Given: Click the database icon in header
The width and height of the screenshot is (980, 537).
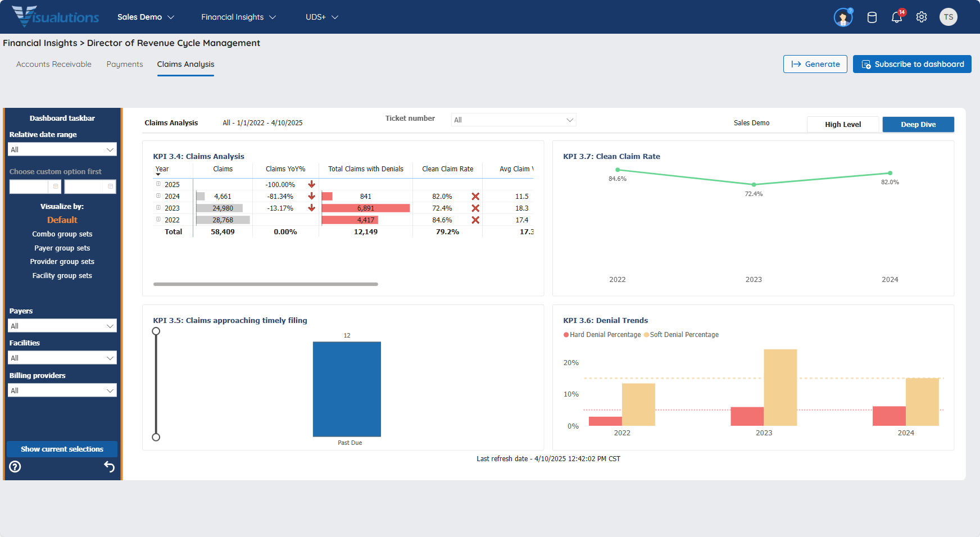Looking at the screenshot, I should click(872, 17).
